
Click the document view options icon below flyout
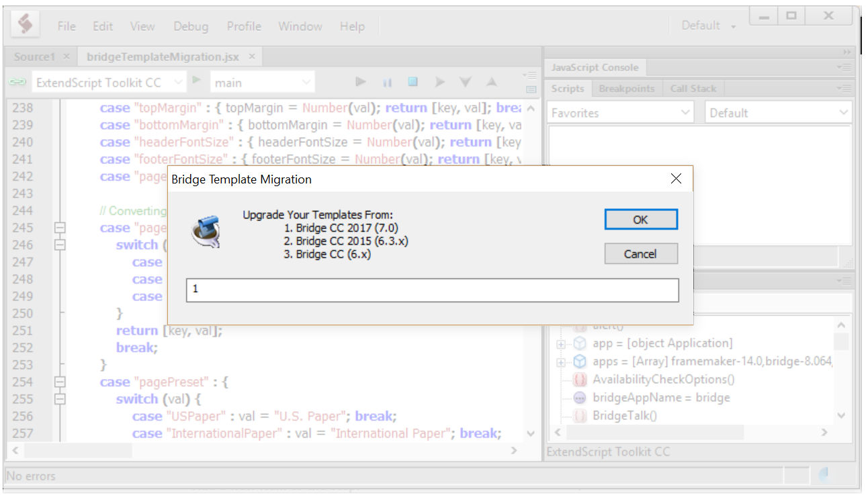click(x=531, y=89)
